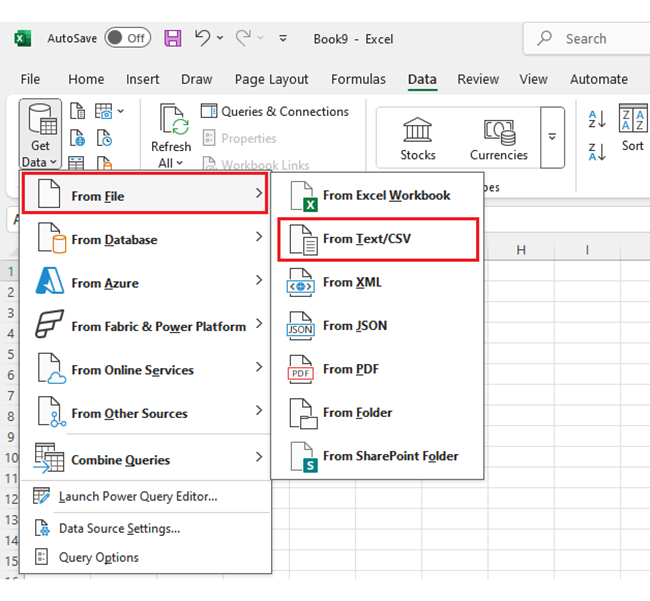Switch to the Formulas tab
The image size is (650, 601).
coord(358,79)
